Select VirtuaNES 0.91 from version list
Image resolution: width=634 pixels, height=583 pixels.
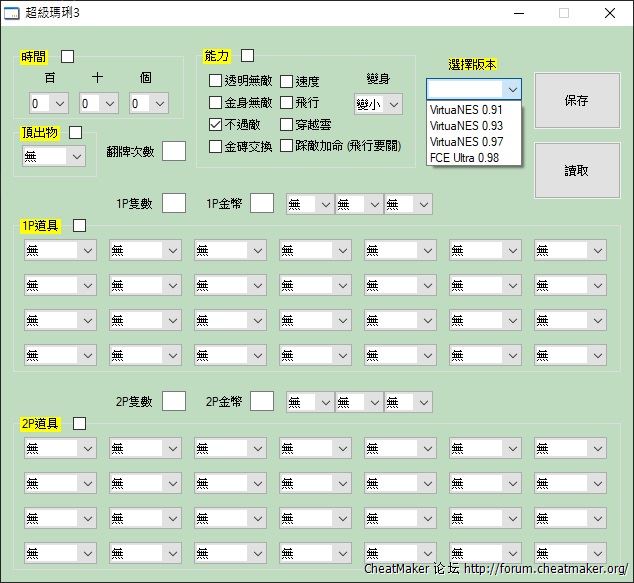point(466,109)
